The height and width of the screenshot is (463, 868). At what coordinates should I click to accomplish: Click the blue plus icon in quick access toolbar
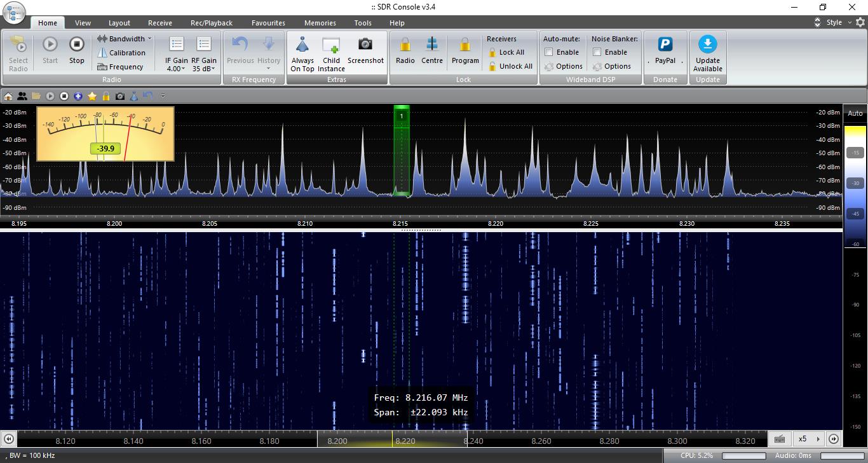[78, 96]
